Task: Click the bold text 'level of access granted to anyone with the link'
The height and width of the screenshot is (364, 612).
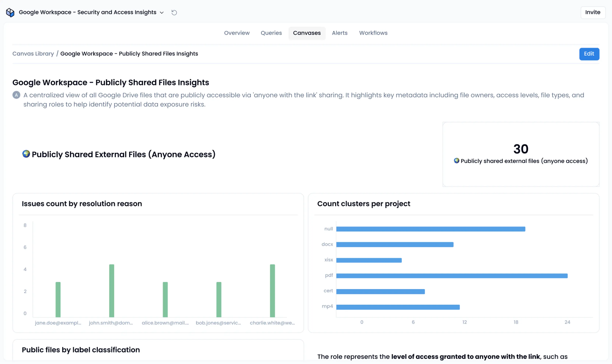Action: 466,356
